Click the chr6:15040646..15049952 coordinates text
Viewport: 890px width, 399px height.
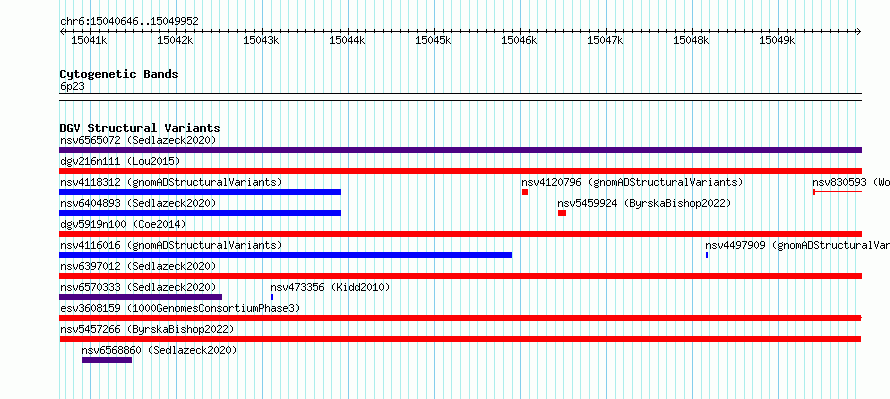pos(129,22)
